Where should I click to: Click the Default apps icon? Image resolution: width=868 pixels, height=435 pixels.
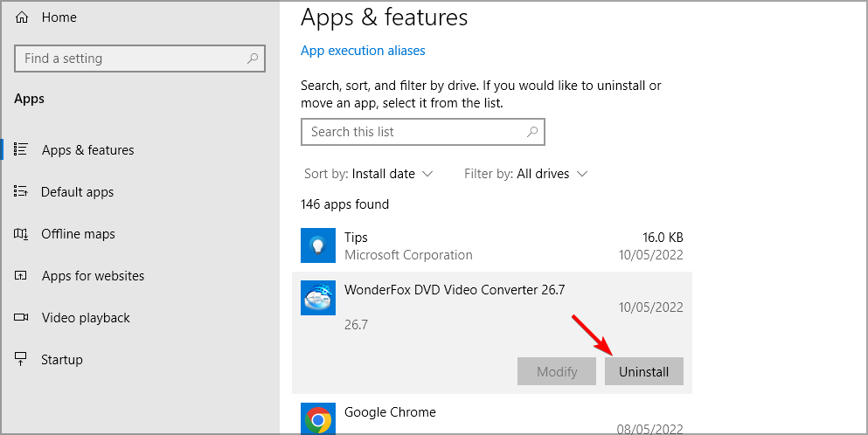pyautogui.click(x=21, y=191)
